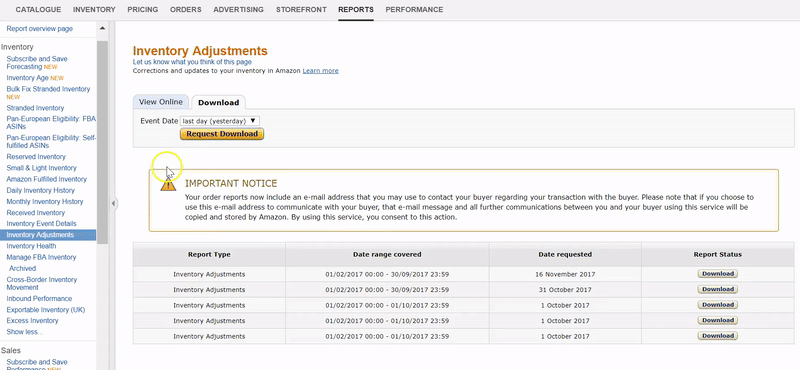The width and height of the screenshot is (800, 370).
Task: Open the Reports menu
Action: tap(356, 9)
